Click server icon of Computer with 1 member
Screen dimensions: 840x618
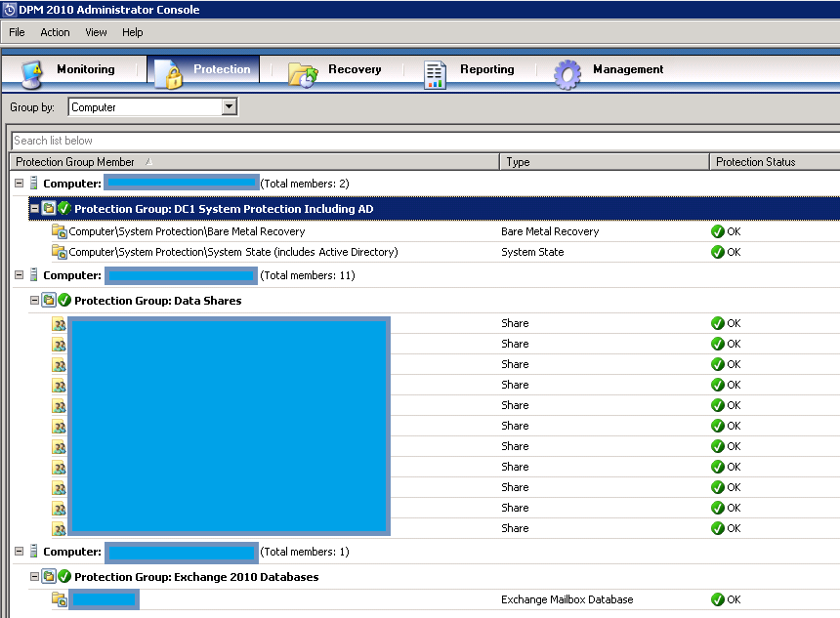coord(33,551)
